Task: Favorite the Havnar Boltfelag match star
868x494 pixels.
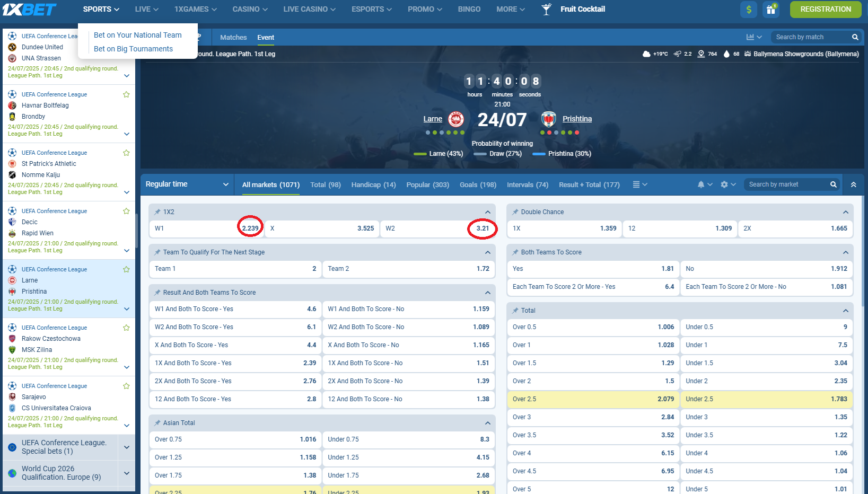Action: pyautogui.click(x=126, y=94)
